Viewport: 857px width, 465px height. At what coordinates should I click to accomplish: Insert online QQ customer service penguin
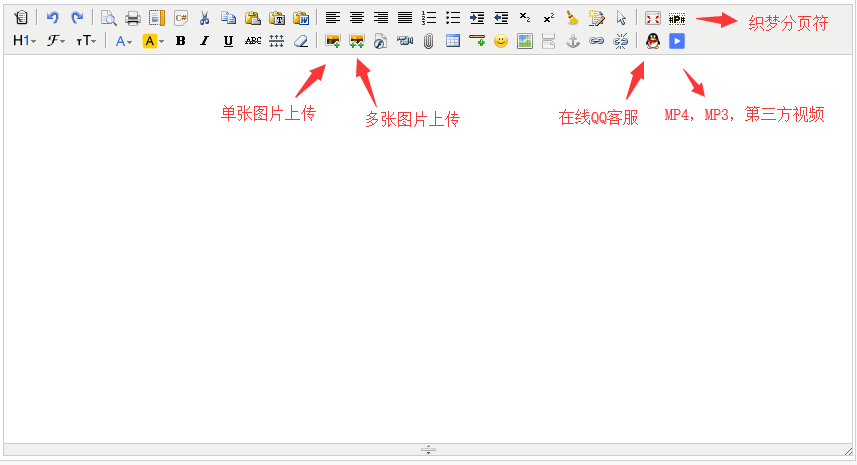(653, 41)
